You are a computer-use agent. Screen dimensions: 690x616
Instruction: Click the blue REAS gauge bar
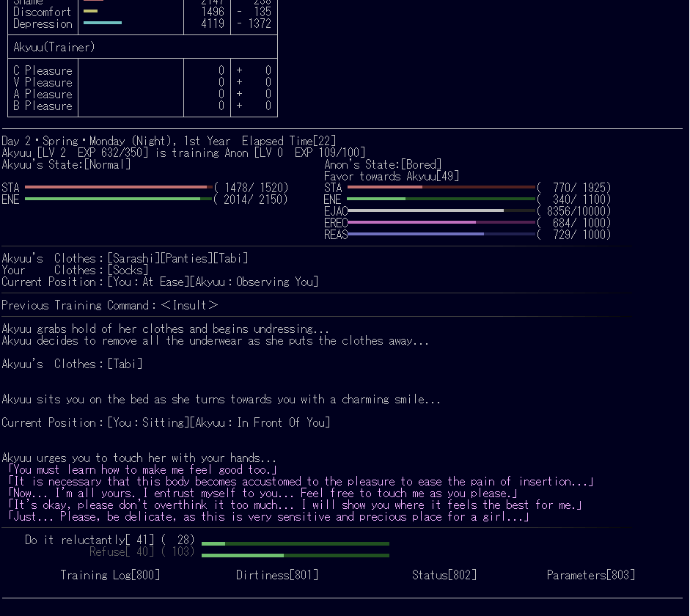441,235
